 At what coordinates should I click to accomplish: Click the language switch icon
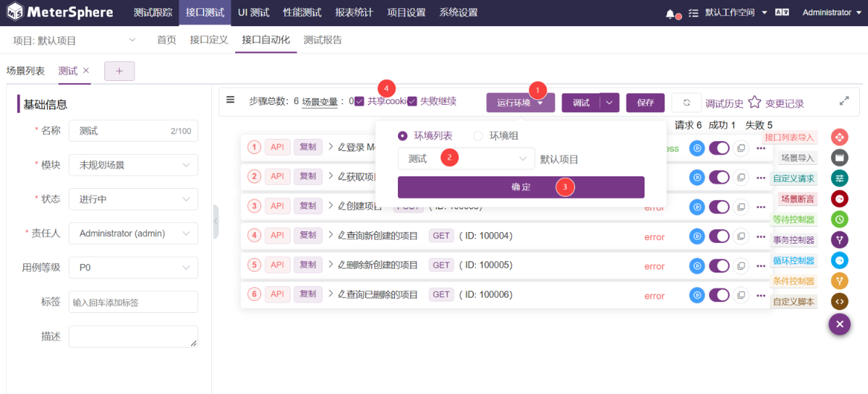(x=782, y=13)
